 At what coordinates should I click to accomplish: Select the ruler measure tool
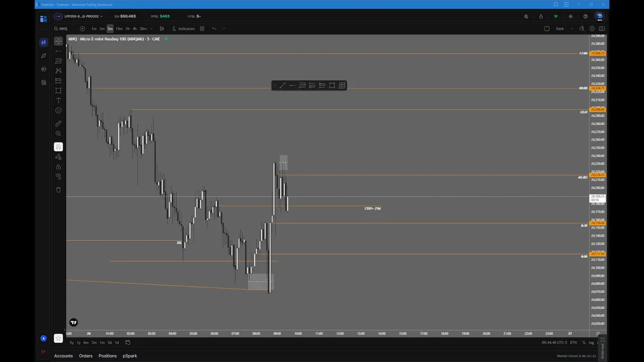tap(58, 123)
